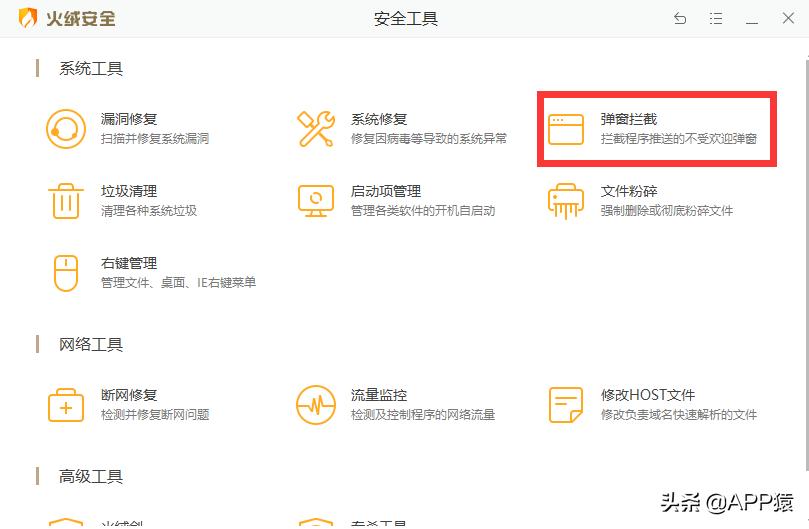Viewport: 809px width, 529px height.
Task: Click description 扫描并修复系统漏洞
Action: click(x=155, y=138)
